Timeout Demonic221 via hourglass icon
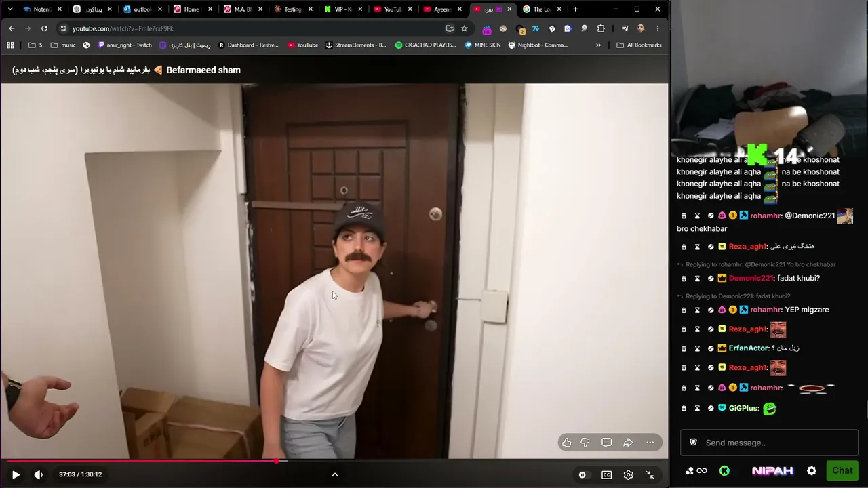 coord(697,279)
